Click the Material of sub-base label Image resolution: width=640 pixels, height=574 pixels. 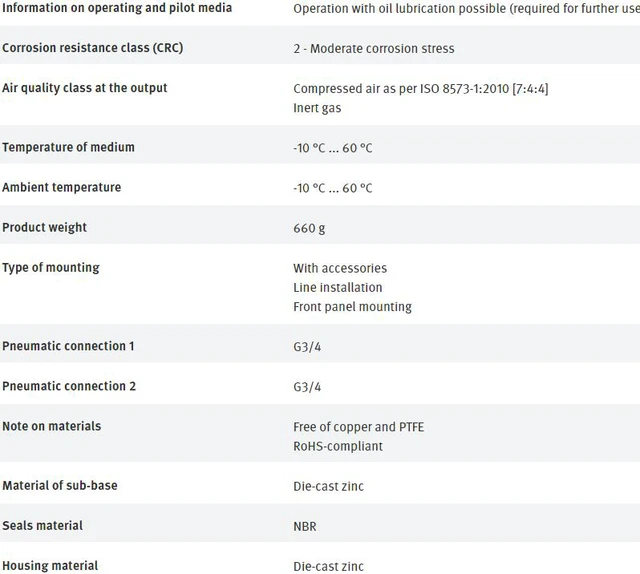click(60, 485)
